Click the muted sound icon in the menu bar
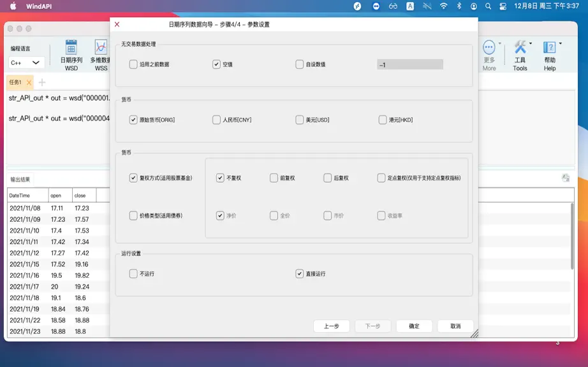Viewport: 588px width, 367px height. click(427, 6)
